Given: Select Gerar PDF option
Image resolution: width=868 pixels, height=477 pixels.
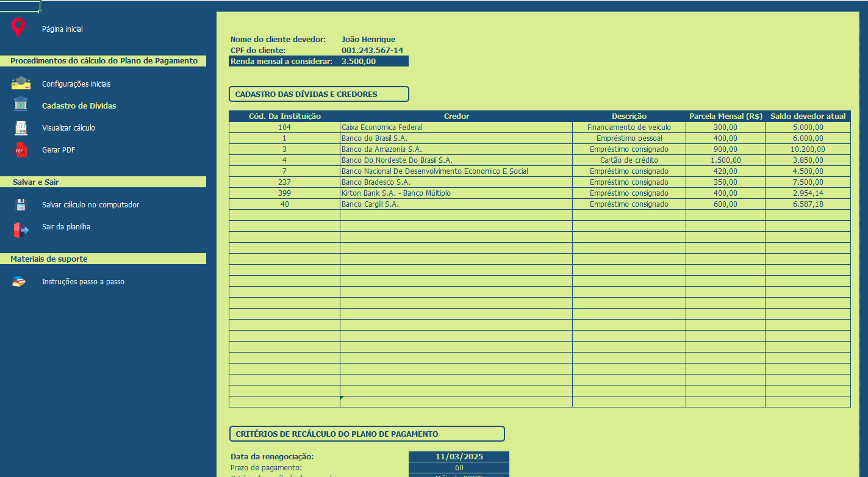Looking at the screenshot, I should coord(59,150).
